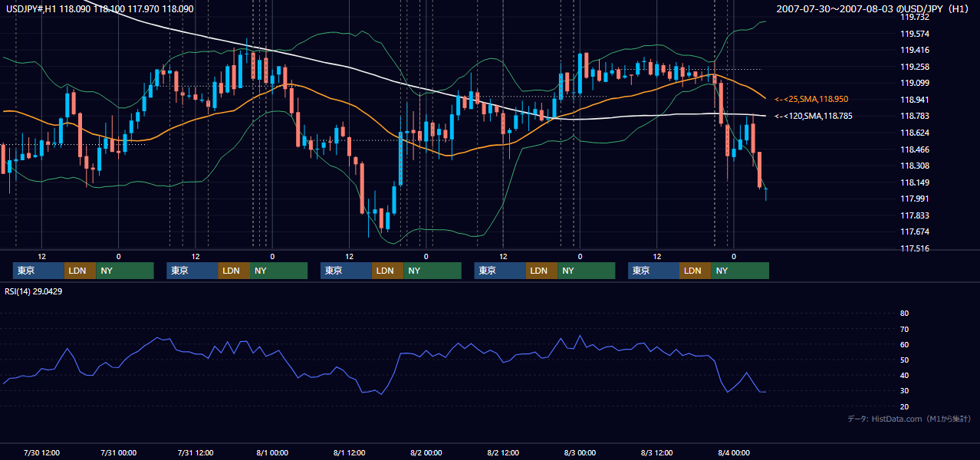Click price axis value 119.416
Image resolution: width=980 pixels, height=460 pixels.
coord(916,50)
